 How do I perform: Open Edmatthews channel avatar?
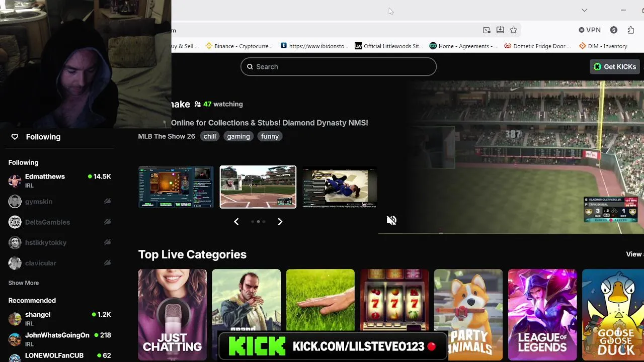15,181
